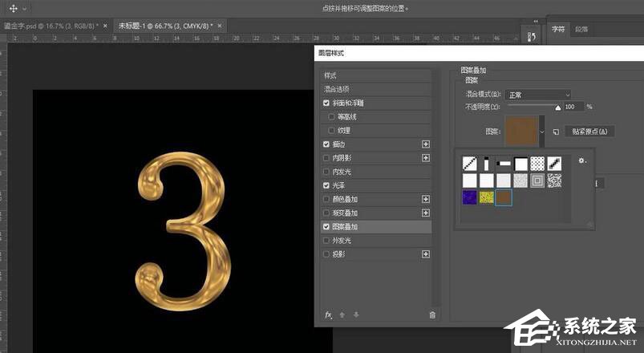Expand the pattern picker dropdown arrow
Screen dimensions: 644x353
pyautogui.click(x=543, y=131)
